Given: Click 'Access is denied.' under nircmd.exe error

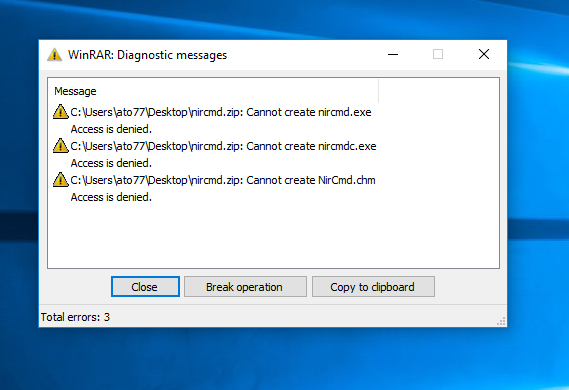Looking at the screenshot, I should coord(111,129).
